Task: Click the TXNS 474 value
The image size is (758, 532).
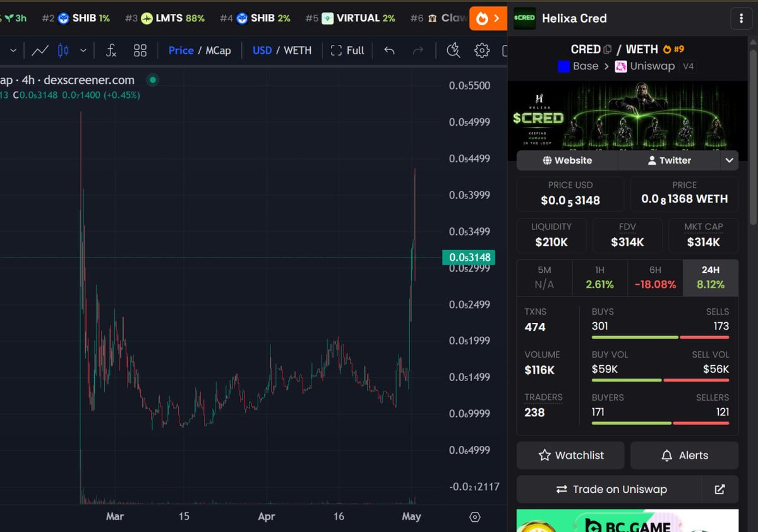Action: 535,327
